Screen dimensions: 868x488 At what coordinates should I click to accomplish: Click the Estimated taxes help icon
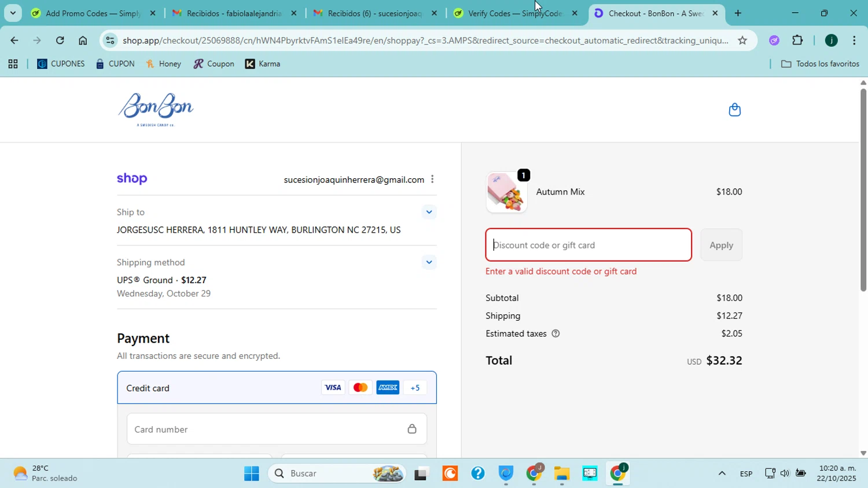tap(556, 333)
